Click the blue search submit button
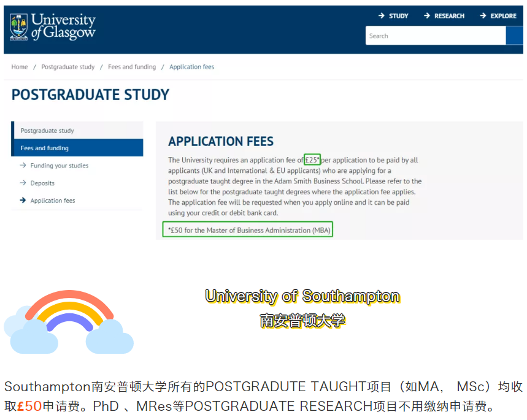The height and width of the screenshot is (420, 527). pyautogui.click(x=515, y=36)
